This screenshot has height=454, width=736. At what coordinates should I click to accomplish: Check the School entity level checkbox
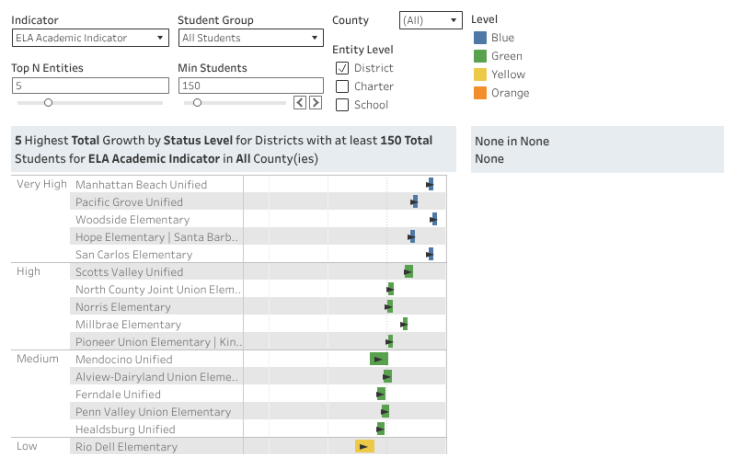pyautogui.click(x=342, y=105)
